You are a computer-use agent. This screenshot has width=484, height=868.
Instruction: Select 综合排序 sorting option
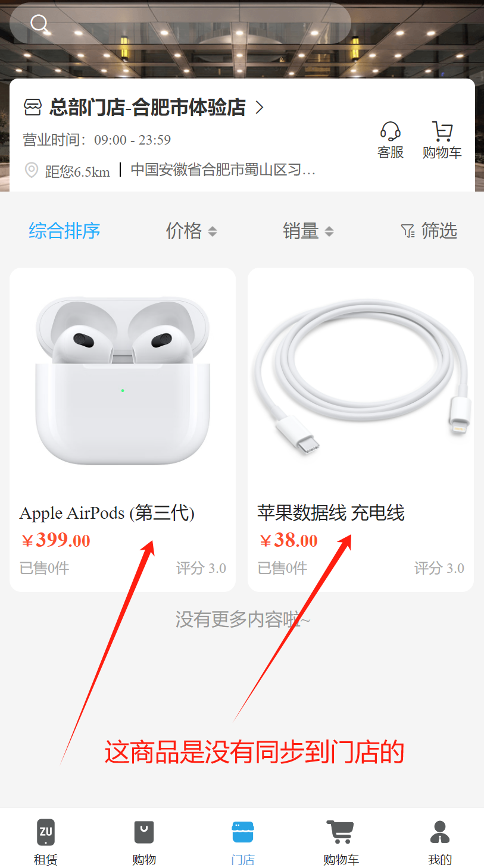(x=64, y=231)
